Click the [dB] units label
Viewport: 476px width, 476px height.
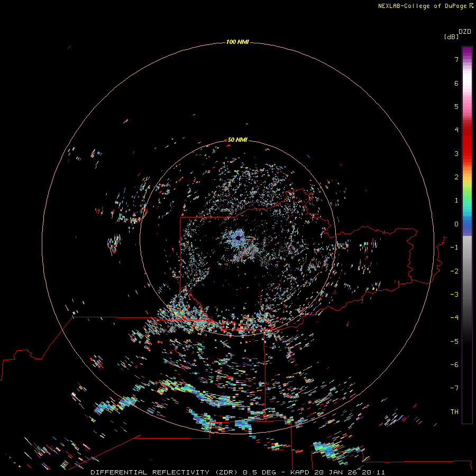[451, 36]
